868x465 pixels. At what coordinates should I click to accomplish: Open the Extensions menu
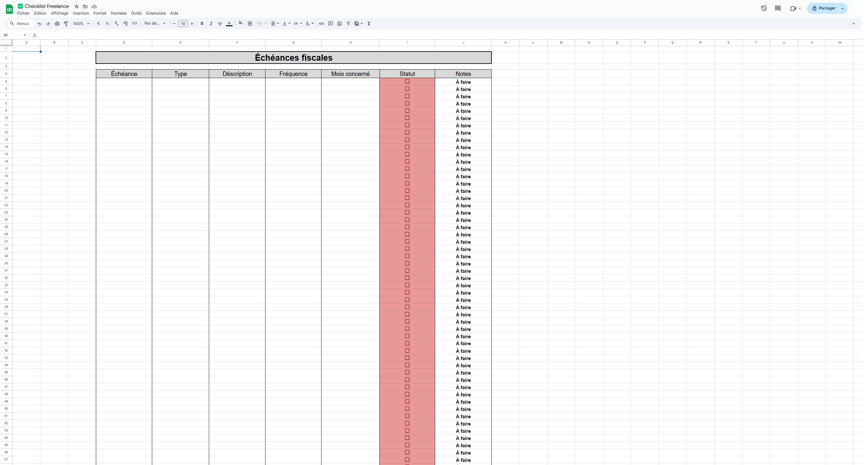[156, 13]
